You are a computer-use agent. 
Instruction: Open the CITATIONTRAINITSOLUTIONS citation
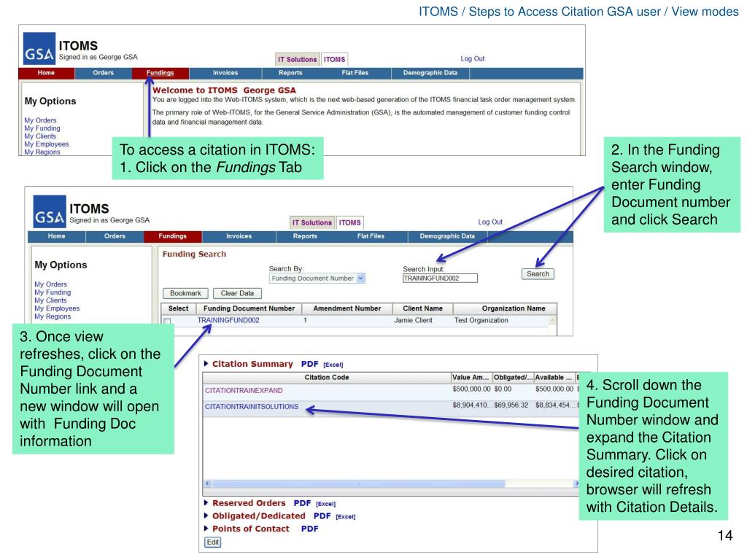point(252,407)
